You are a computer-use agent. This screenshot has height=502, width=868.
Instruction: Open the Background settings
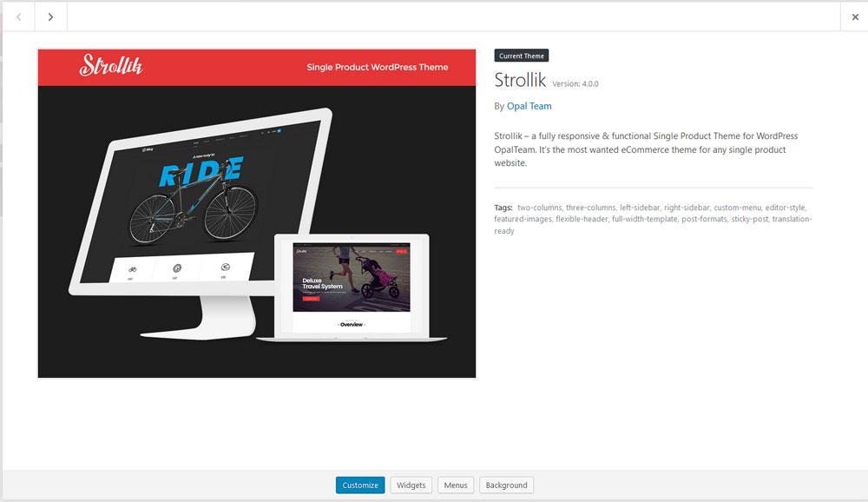506,485
